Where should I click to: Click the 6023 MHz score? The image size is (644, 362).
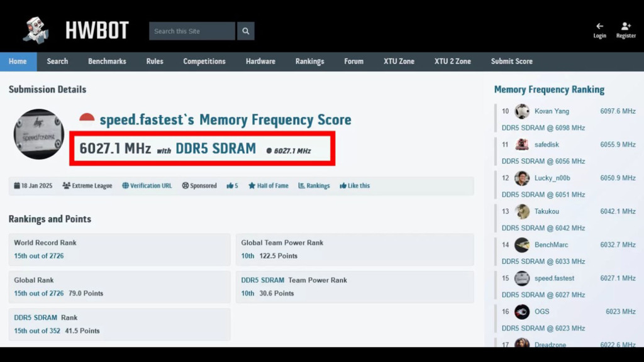click(621, 312)
